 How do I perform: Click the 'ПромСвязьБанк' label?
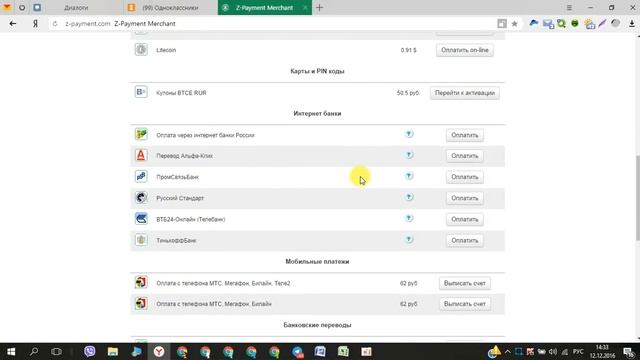click(178, 177)
